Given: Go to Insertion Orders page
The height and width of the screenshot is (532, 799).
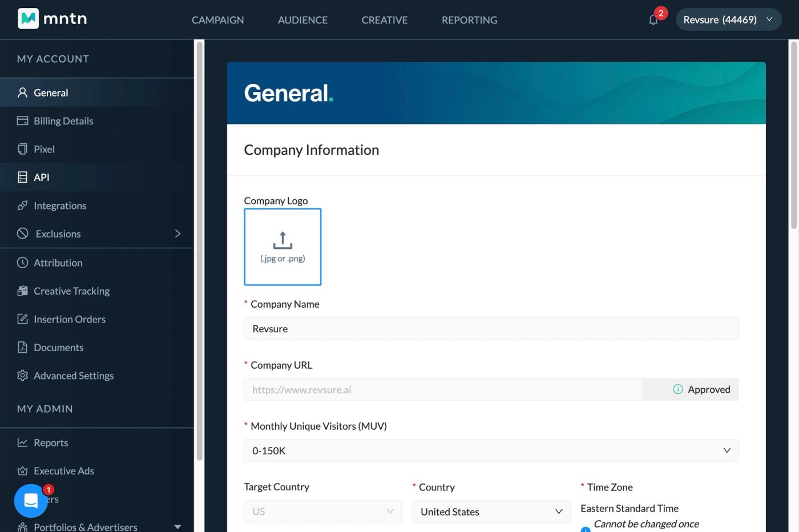Looking at the screenshot, I should pos(97,319).
